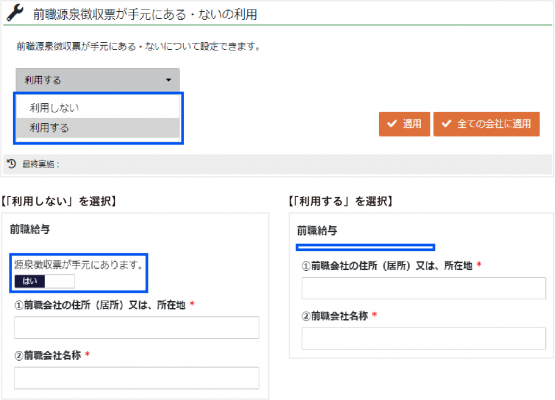Click right 前職会社の住所 input field
This screenshot has width=555, height=400.
point(423,288)
